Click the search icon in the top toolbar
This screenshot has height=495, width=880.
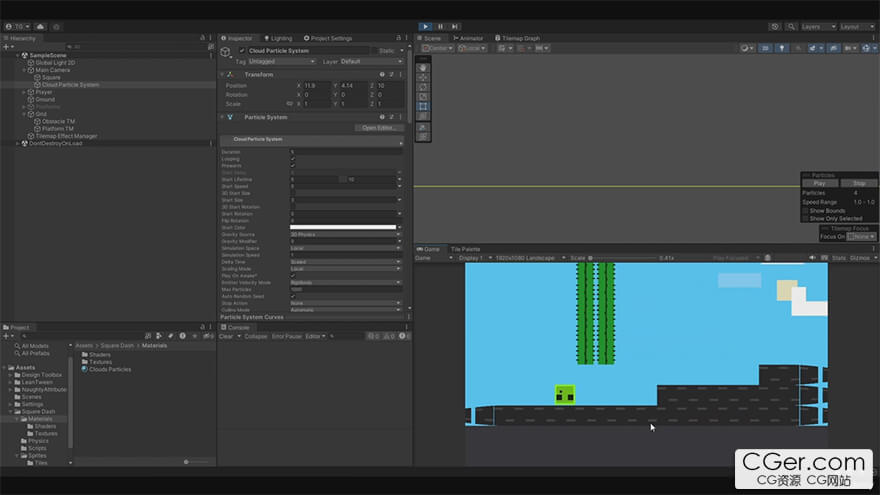point(789,26)
